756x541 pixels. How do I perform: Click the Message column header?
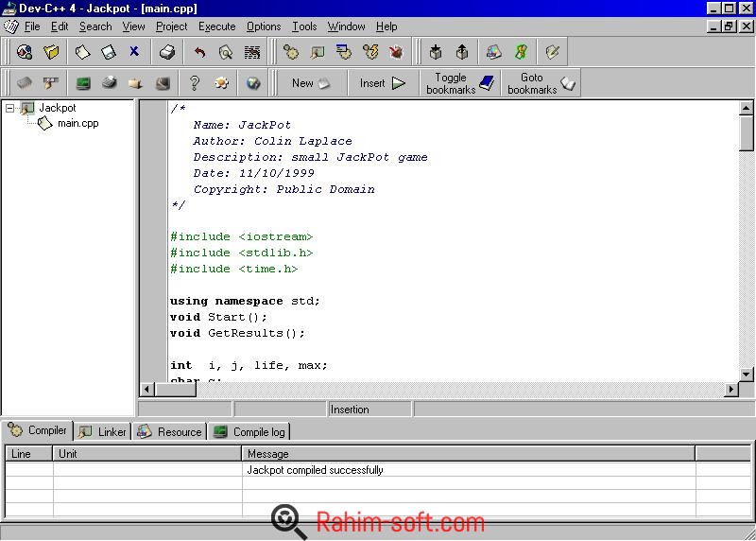coord(468,454)
